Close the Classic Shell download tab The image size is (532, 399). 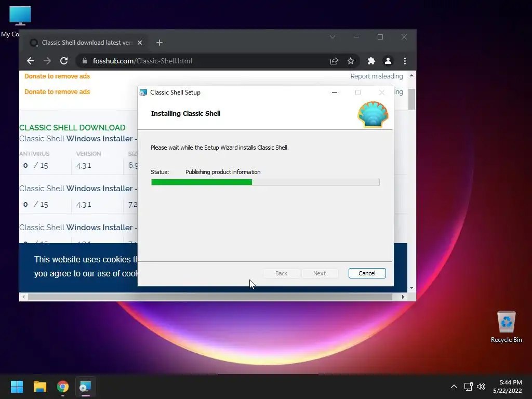pyautogui.click(x=140, y=43)
